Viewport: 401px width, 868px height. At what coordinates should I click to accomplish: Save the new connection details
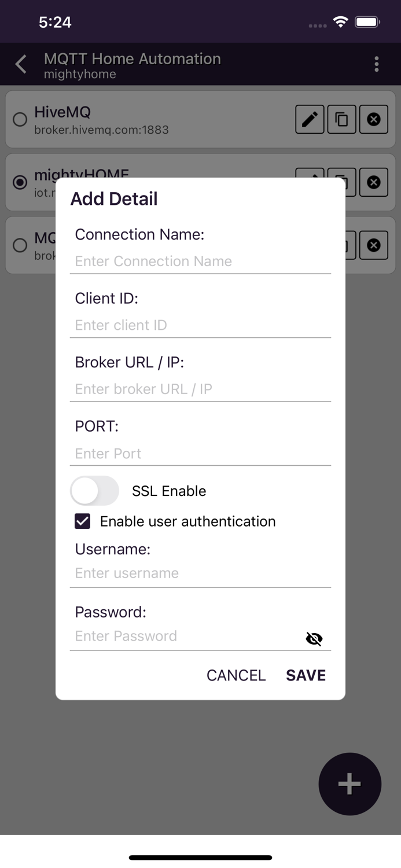[x=305, y=675]
